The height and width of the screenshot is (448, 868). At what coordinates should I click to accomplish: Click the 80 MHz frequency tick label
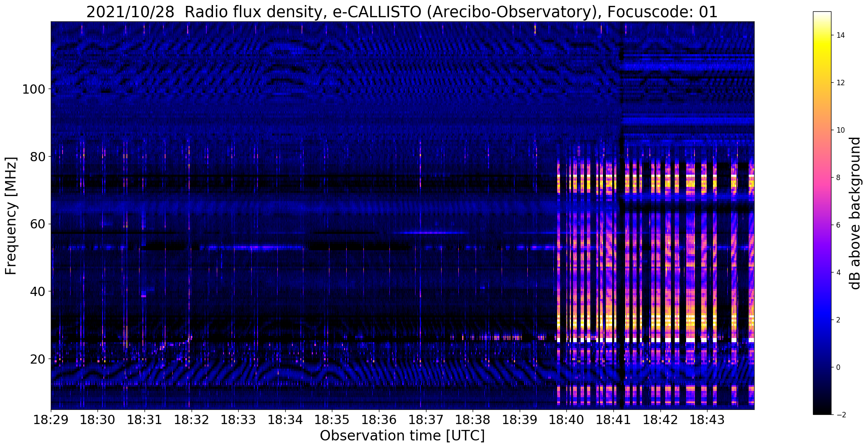click(37, 157)
